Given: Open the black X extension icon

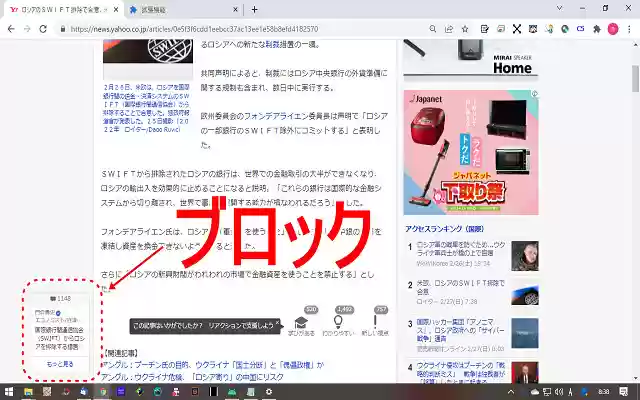Looking at the screenshot, I should [517, 29].
